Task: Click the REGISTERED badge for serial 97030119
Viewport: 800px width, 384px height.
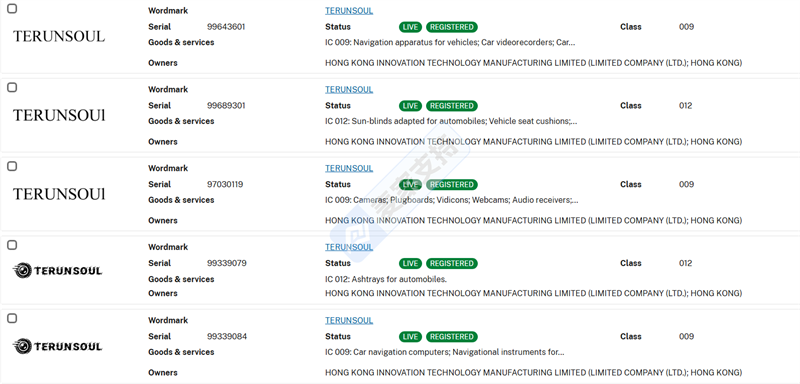Action: [x=452, y=185]
